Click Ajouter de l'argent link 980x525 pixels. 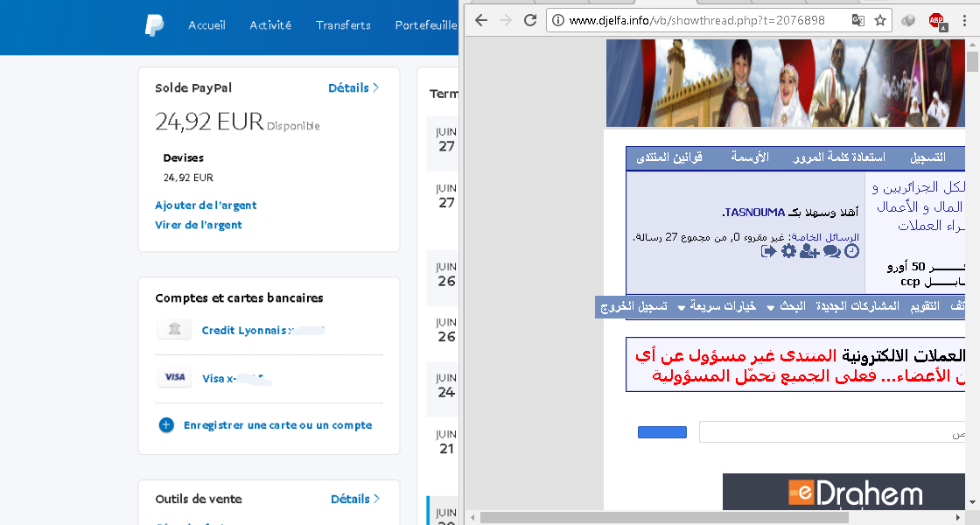(x=206, y=205)
